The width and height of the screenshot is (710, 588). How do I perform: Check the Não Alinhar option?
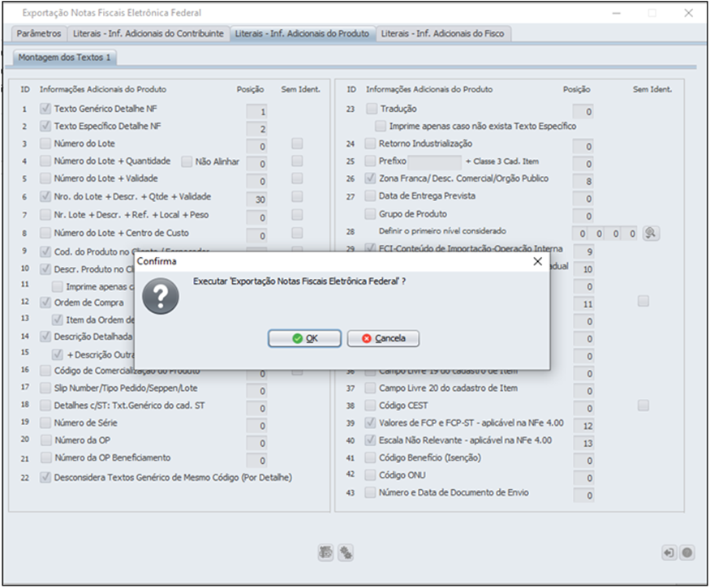(187, 161)
